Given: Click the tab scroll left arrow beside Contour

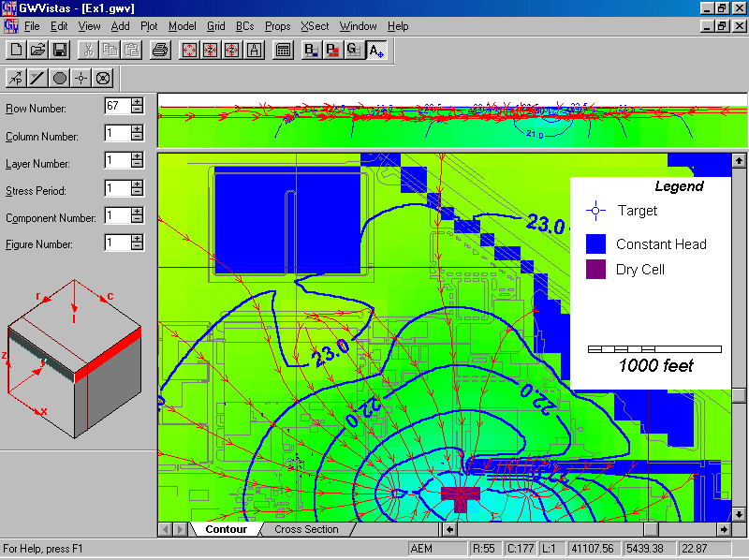Looking at the screenshot, I should pyautogui.click(x=166, y=529).
